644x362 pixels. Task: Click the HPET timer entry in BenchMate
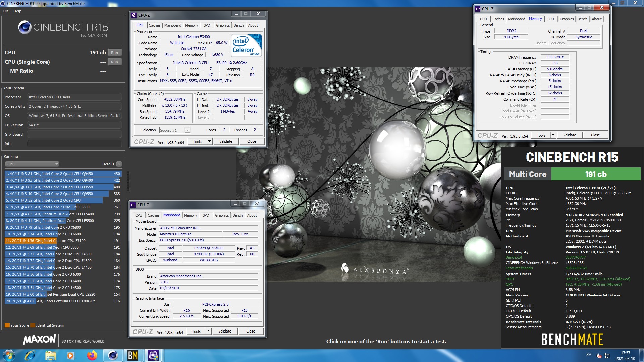[x=510, y=279]
